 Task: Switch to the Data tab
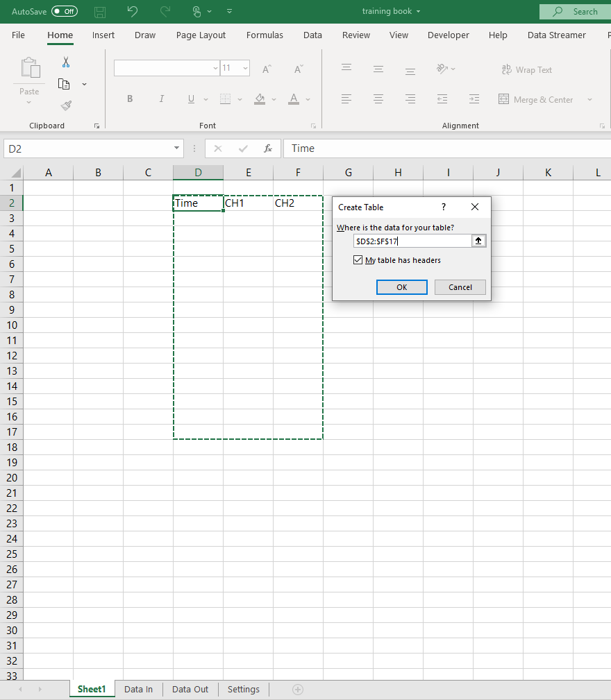point(312,35)
